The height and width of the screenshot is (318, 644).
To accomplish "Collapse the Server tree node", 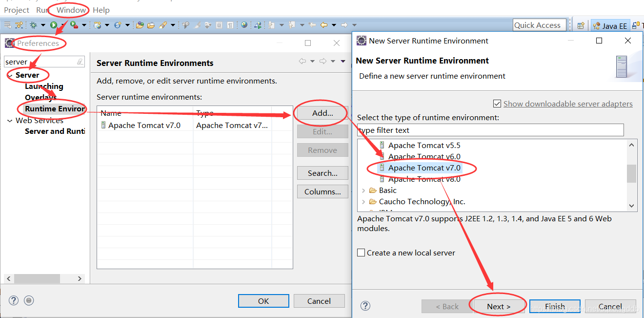I will point(10,75).
